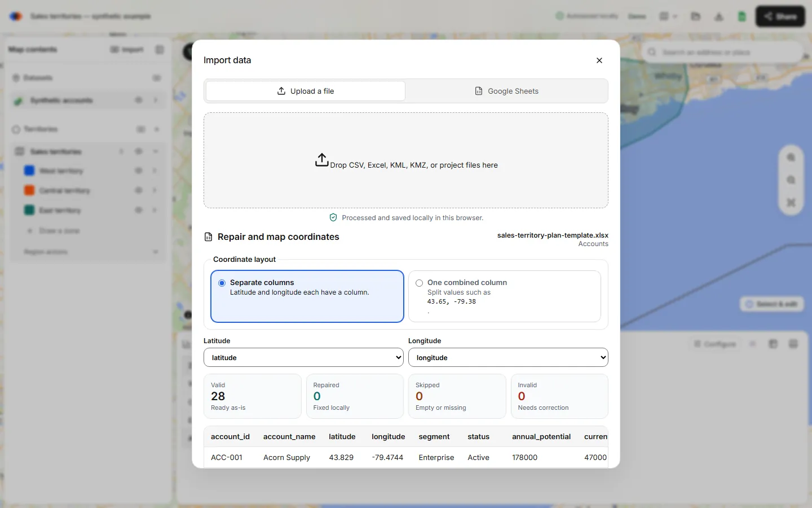Click the fit-to-extent map control icon
The height and width of the screenshot is (508, 812).
pyautogui.click(x=791, y=202)
